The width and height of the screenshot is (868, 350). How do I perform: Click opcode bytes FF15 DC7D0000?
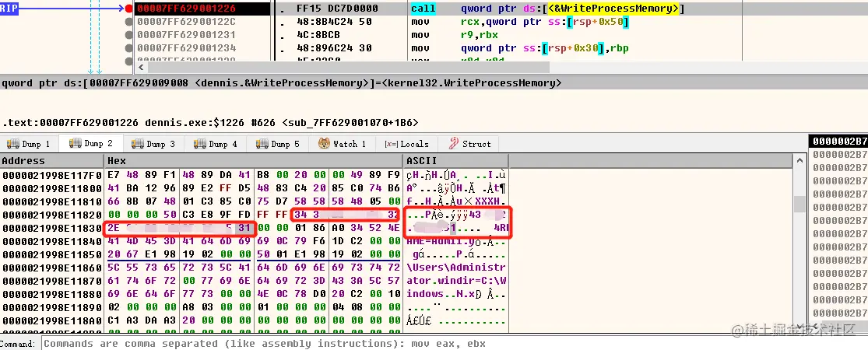pos(337,9)
